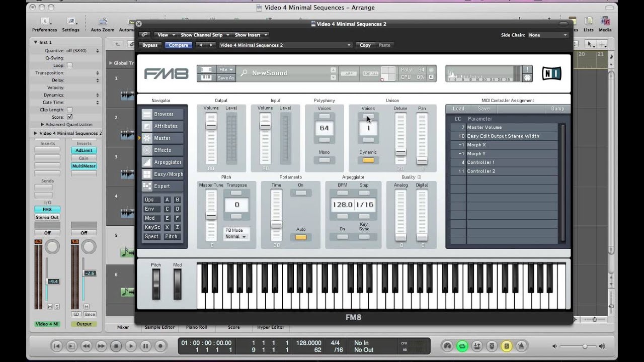
Task: Click the Auto Zoom toolbar icon
Action: click(x=103, y=24)
